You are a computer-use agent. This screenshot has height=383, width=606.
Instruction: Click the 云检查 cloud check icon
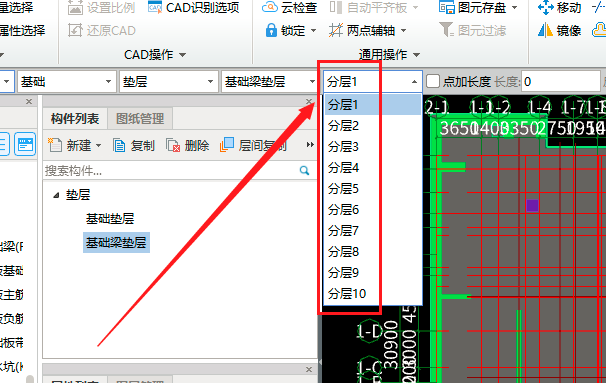(x=270, y=7)
